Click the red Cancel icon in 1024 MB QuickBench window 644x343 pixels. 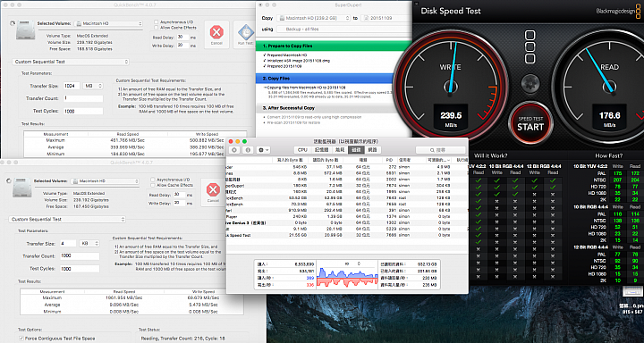(x=216, y=32)
